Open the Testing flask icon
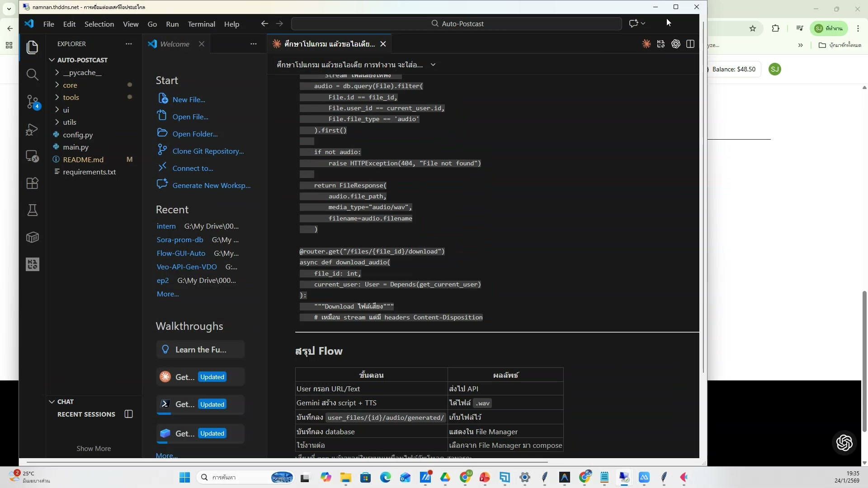 pyautogui.click(x=32, y=210)
